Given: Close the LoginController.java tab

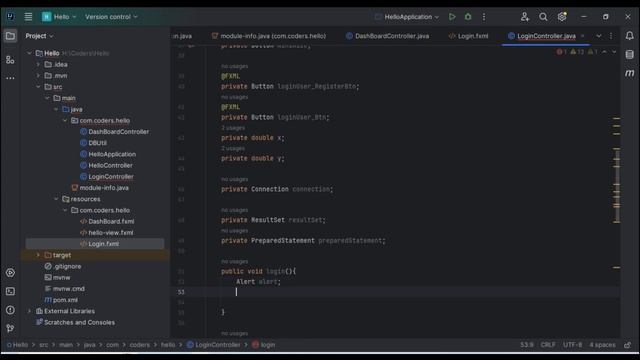Looking at the screenshot, I should pos(582,36).
